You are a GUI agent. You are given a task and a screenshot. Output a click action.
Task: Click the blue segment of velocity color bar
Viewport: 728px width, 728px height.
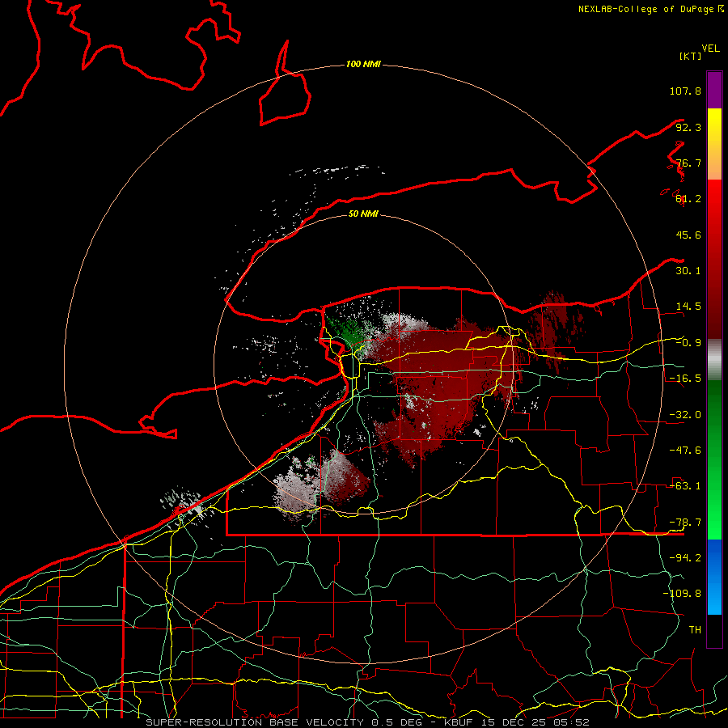[x=714, y=577]
